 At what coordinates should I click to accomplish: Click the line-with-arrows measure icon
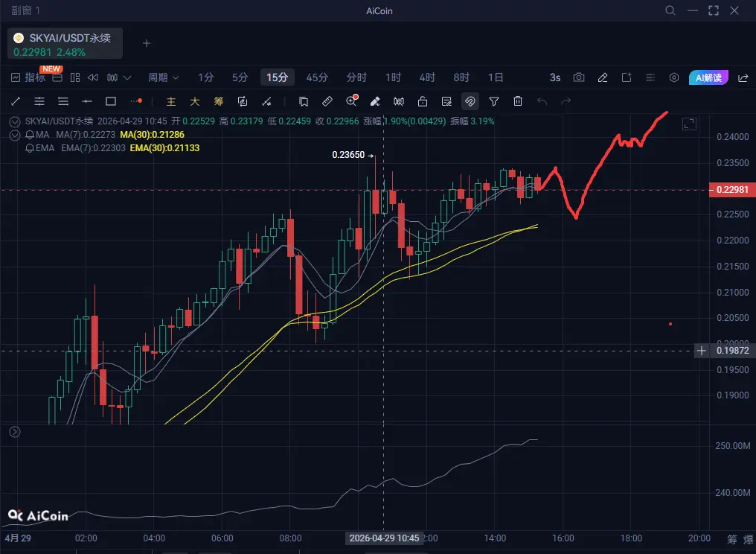[266, 101]
